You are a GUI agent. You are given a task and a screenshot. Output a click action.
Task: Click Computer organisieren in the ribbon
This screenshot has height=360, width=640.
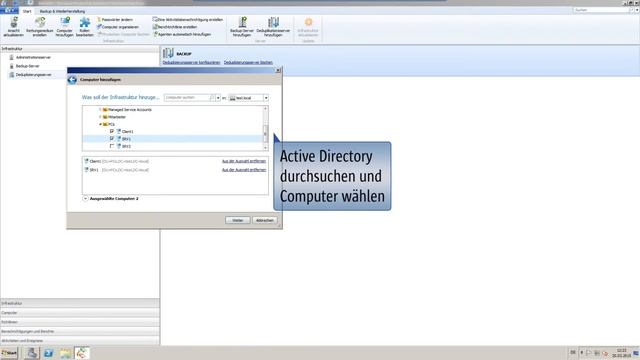pos(118,27)
